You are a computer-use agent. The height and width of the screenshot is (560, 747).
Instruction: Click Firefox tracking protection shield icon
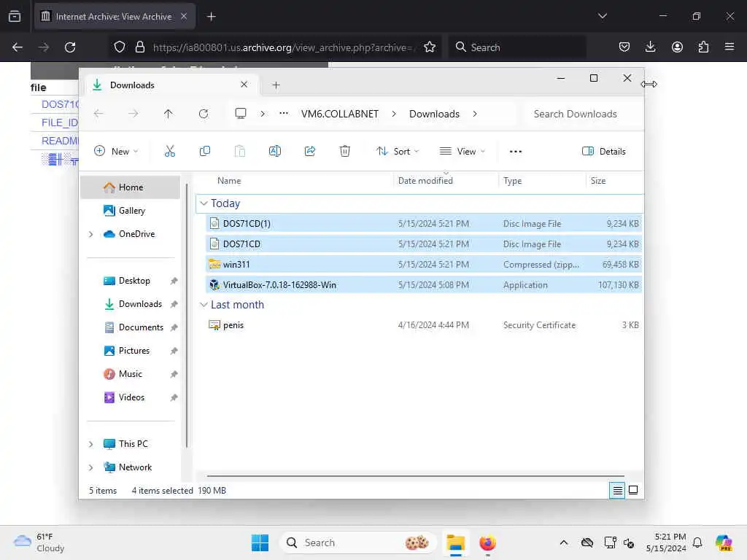[x=120, y=47]
